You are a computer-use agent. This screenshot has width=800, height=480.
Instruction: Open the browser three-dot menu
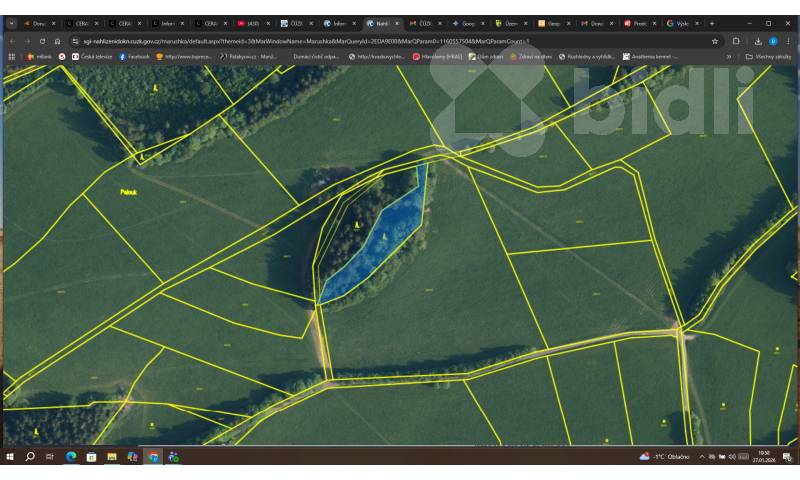click(x=788, y=41)
